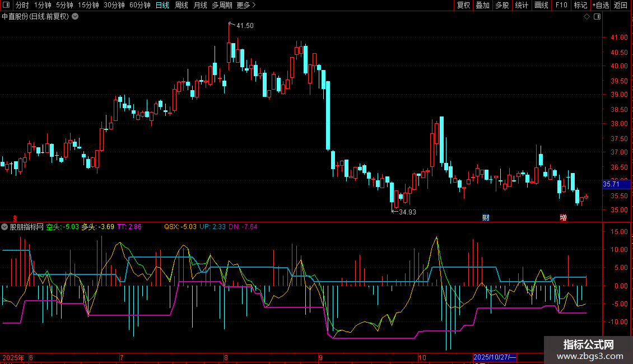The width and height of the screenshot is (633, 364).
Task: Click the 标记 mark tool
Action: (x=580, y=5)
